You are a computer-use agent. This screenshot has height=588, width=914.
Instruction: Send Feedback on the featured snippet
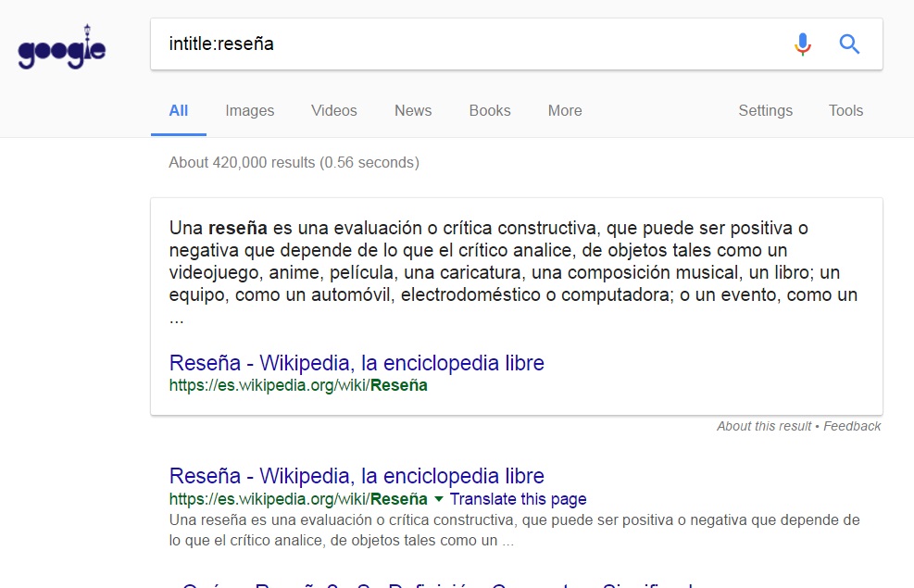pyautogui.click(x=852, y=426)
